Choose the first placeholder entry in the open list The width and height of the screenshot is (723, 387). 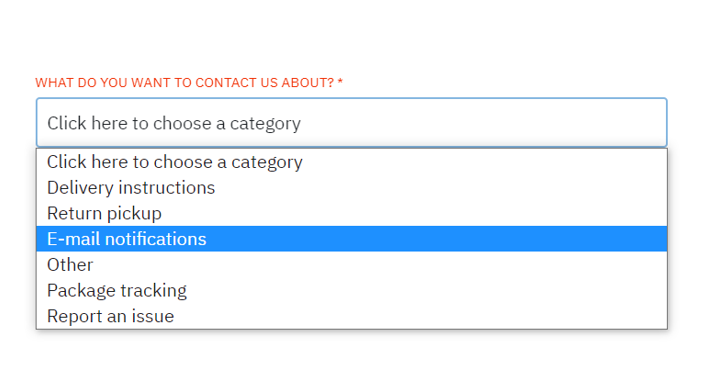(352, 162)
